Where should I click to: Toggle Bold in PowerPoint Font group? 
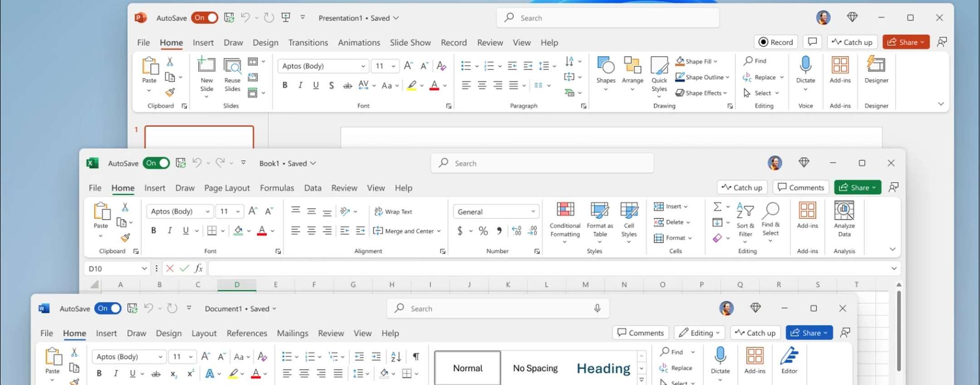pyautogui.click(x=285, y=85)
